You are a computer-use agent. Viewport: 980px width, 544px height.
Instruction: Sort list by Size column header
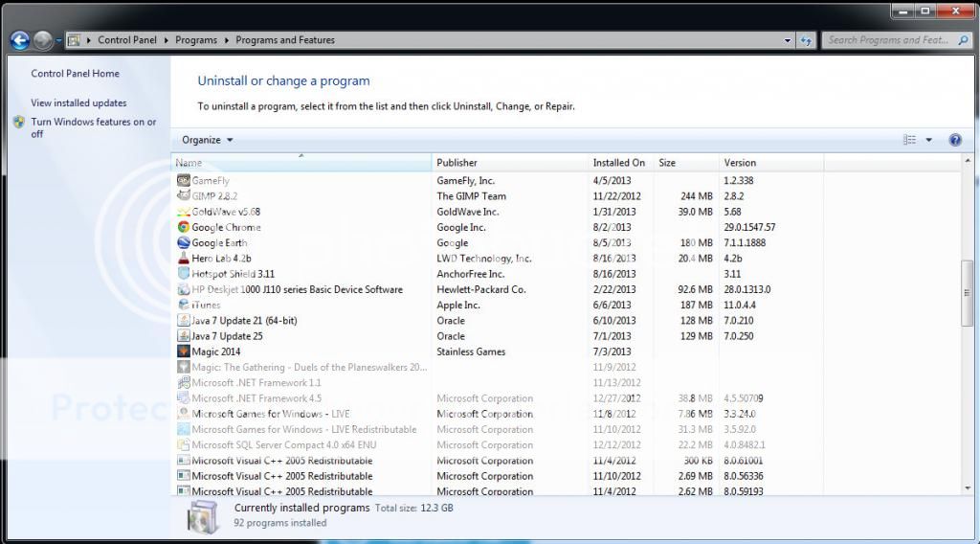pyautogui.click(x=686, y=163)
